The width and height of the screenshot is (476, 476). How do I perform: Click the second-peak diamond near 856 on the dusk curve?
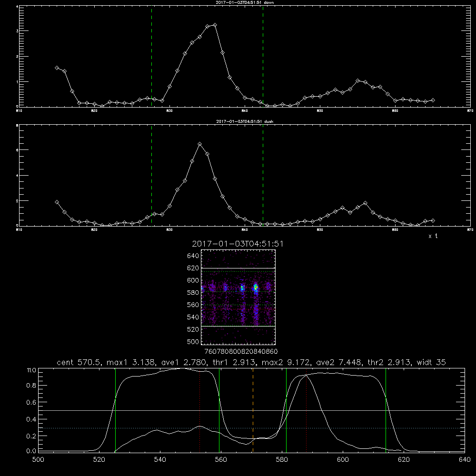click(365, 203)
